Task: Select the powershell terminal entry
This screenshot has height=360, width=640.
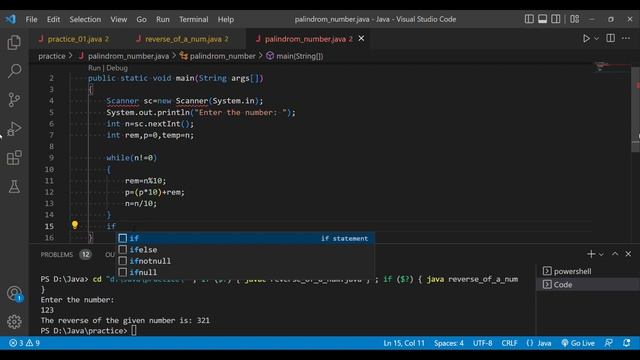Action: tap(588, 271)
